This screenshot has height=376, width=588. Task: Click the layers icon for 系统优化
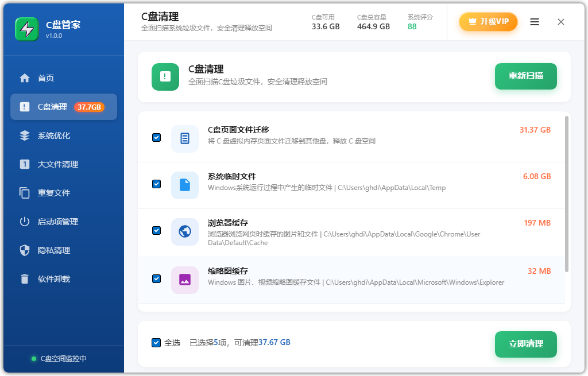(x=25, y=135)
